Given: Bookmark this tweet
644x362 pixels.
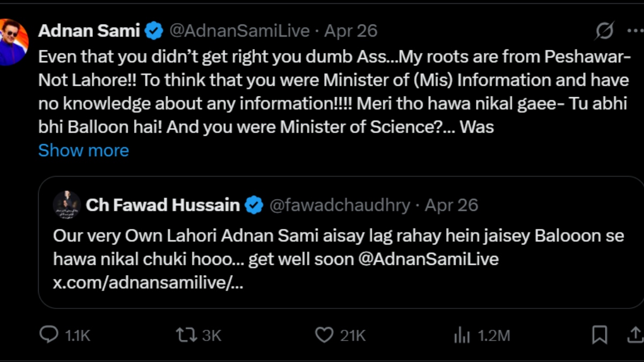Looking at the screenshot, I should (x=599, y=335).
